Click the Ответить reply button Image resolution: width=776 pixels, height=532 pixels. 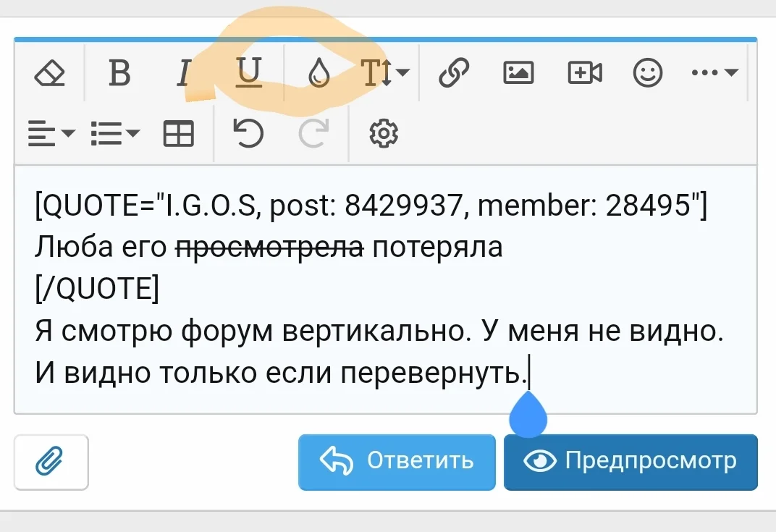[397, 463]
